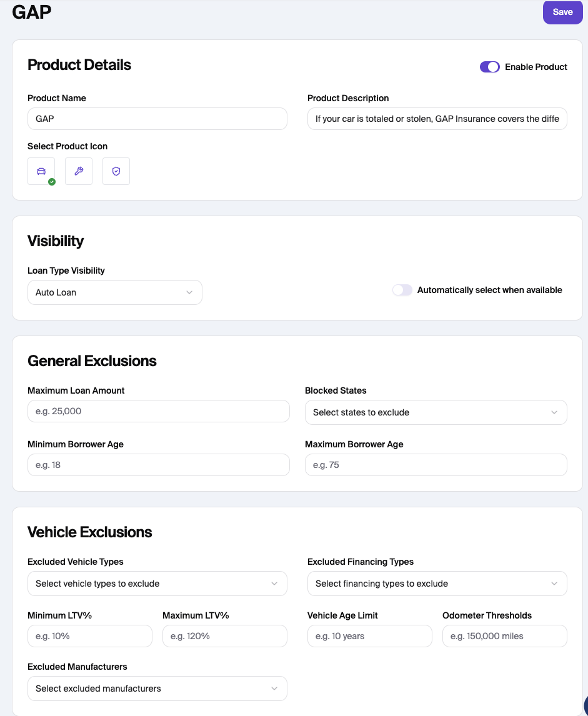
Task: Click the Save button
Action: [562, 12]
